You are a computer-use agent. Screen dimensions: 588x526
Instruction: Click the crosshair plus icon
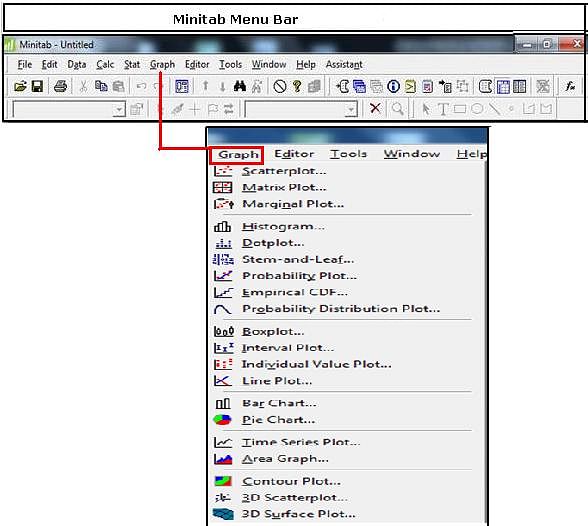pyautogui.click(x=195, y=109)
